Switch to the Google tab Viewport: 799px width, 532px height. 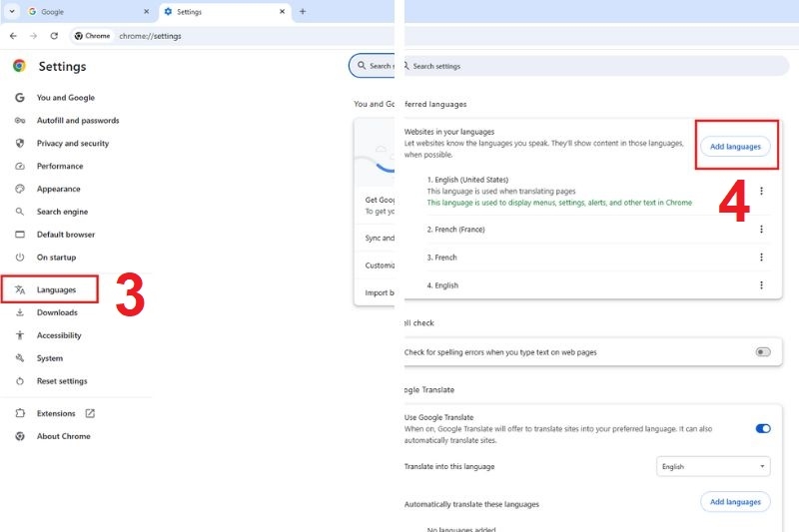coord(89,11)
